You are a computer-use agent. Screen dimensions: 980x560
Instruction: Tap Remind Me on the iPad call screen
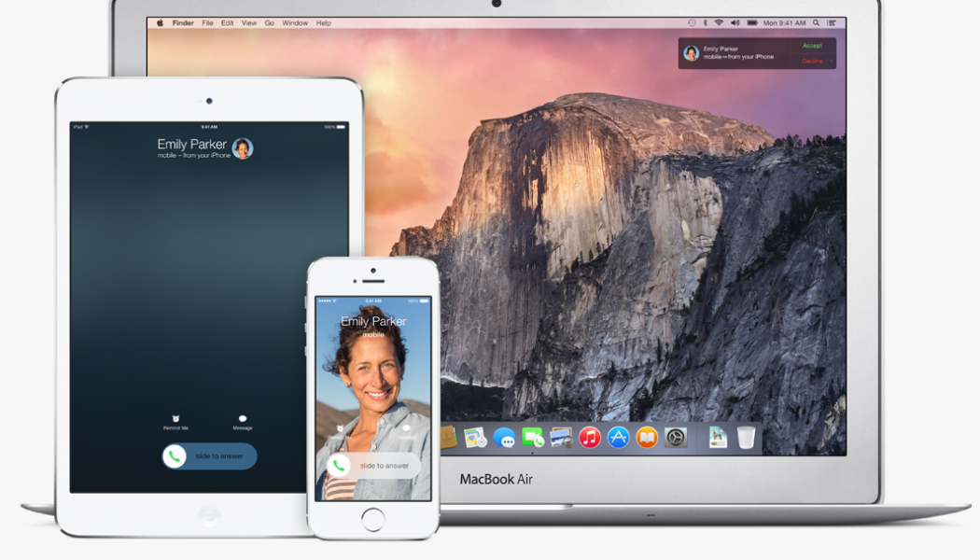point(175,422)
